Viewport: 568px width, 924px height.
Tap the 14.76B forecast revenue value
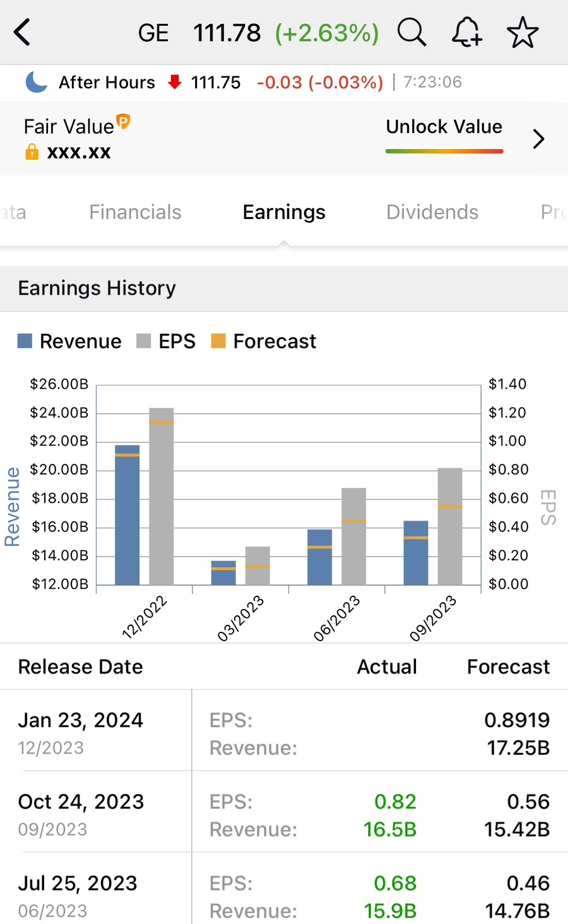click(x=517, y=911)
